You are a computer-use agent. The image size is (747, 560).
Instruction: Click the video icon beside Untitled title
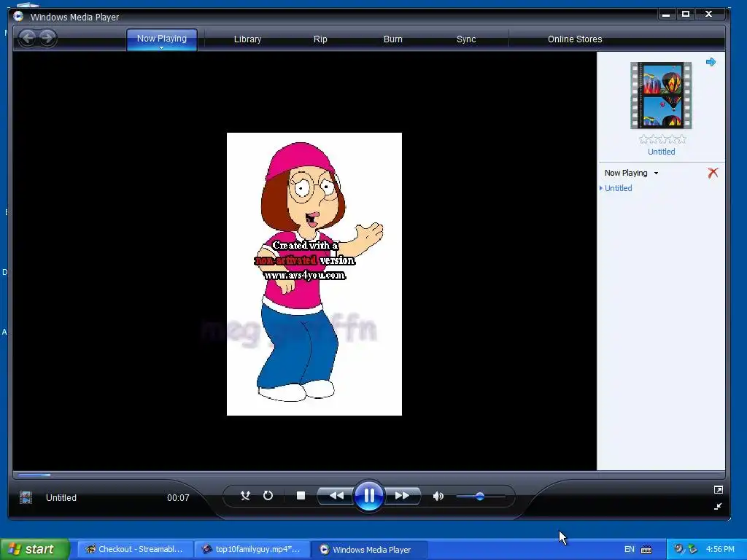tap(26, 497)
